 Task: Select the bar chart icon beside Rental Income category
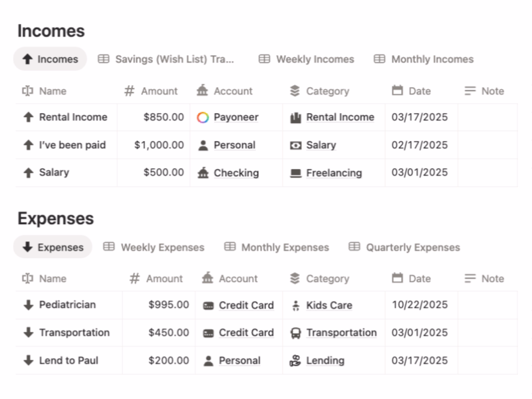(x=295, y=117)
